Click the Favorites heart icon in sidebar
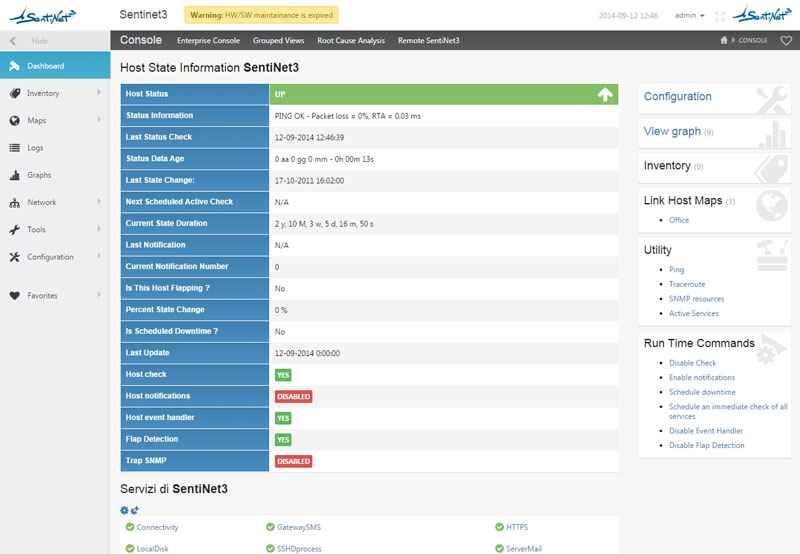 [15, 295]
